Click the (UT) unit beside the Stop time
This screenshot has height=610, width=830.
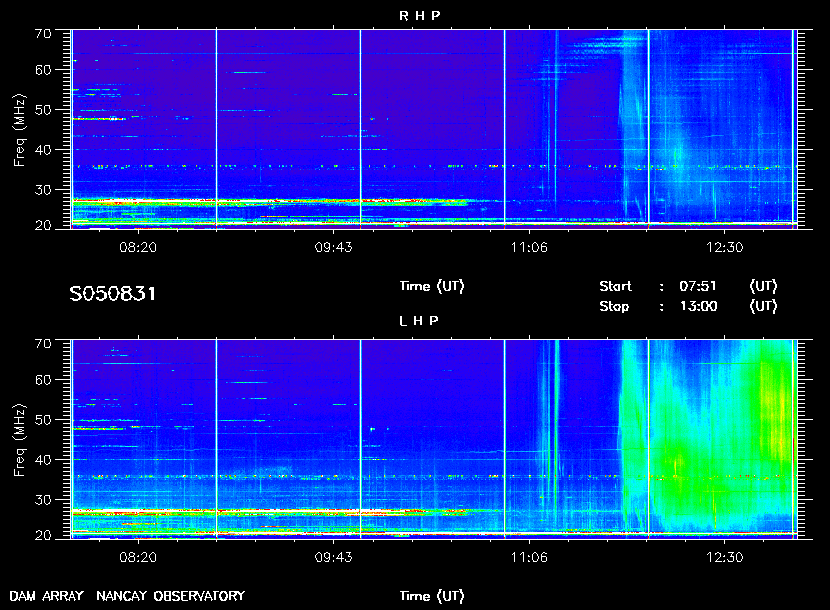763,307
